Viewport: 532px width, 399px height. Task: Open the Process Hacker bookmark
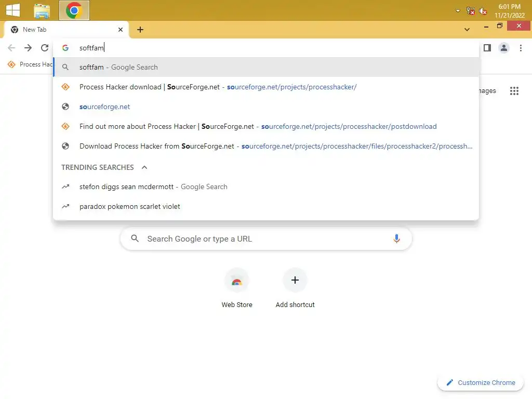(x=30, y=64)
